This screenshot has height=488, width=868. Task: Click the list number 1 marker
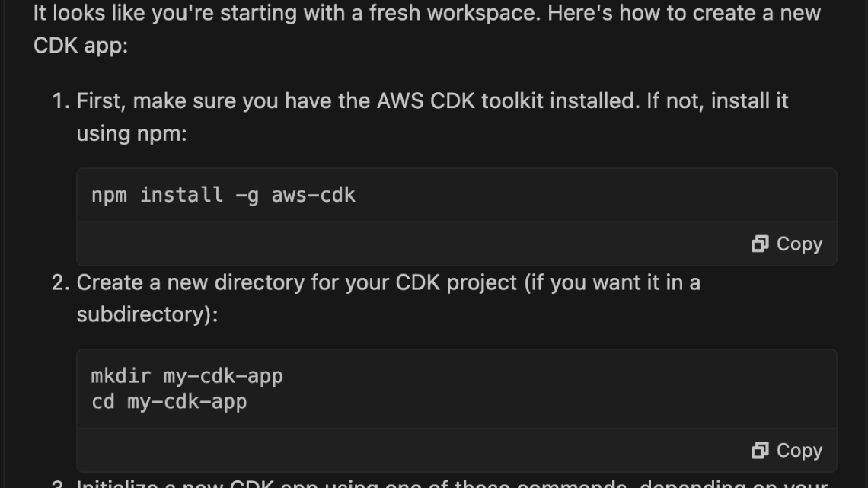point(61,101)
